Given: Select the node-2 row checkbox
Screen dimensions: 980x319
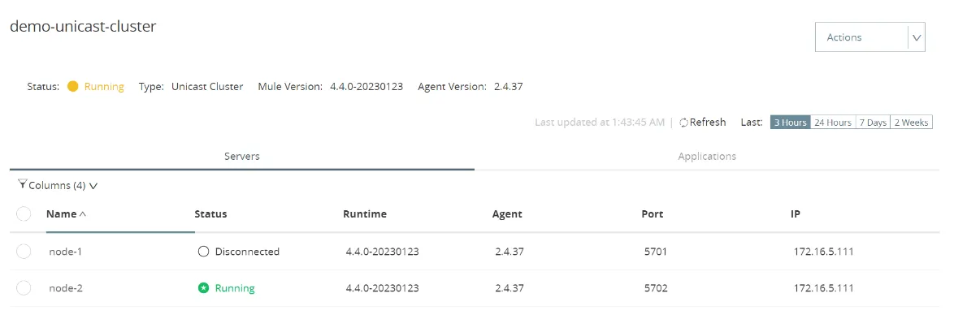Looking at the screenshot, I should tap(24, 288).
